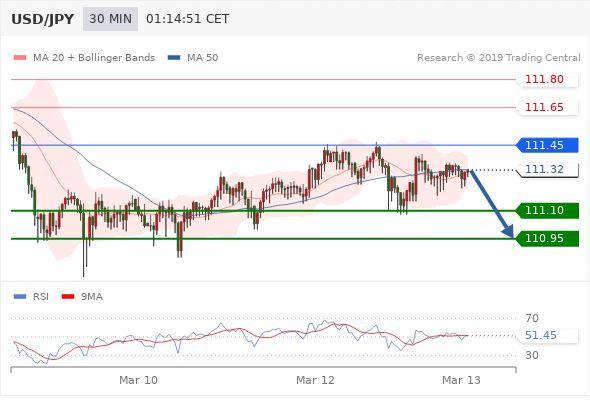
Task: Click the RSI 70 level label
Action: point(532,318)
